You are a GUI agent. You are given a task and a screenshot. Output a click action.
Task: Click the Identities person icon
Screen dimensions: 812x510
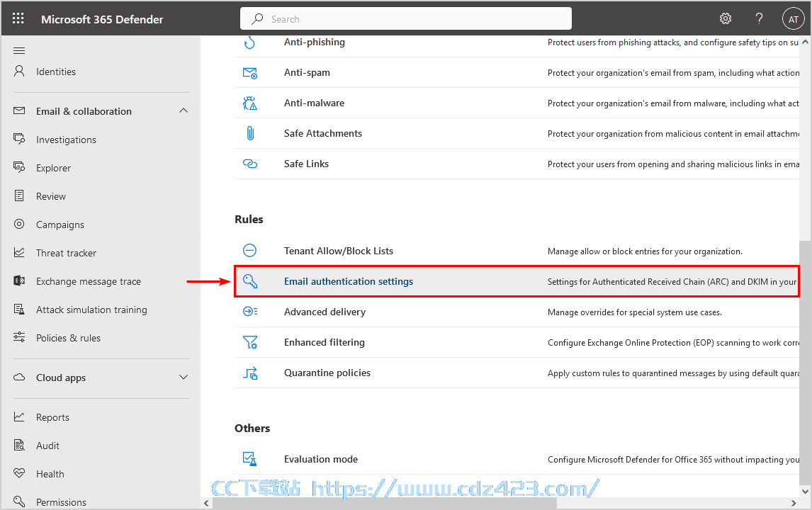click(x=19, y=71)
